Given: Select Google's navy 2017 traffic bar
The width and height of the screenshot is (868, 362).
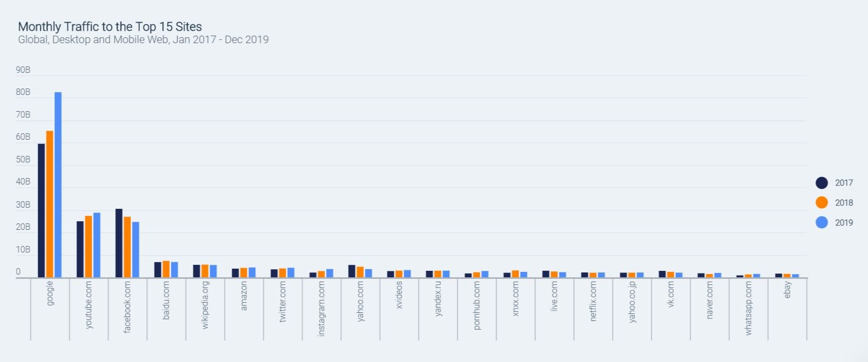Looking at the screenshot, I should (41, 210).
